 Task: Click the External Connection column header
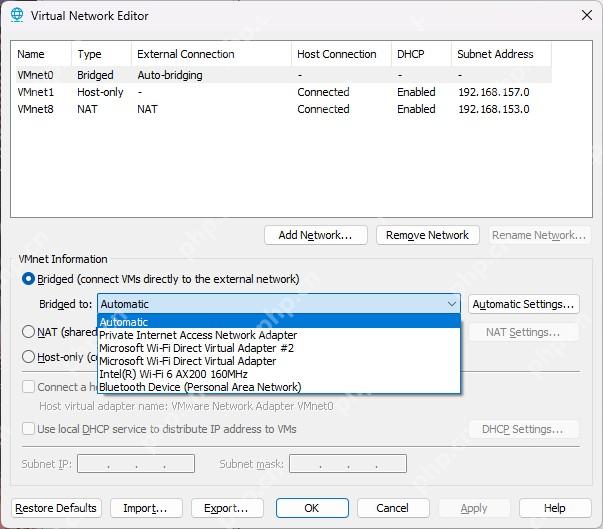click(211, 54)
